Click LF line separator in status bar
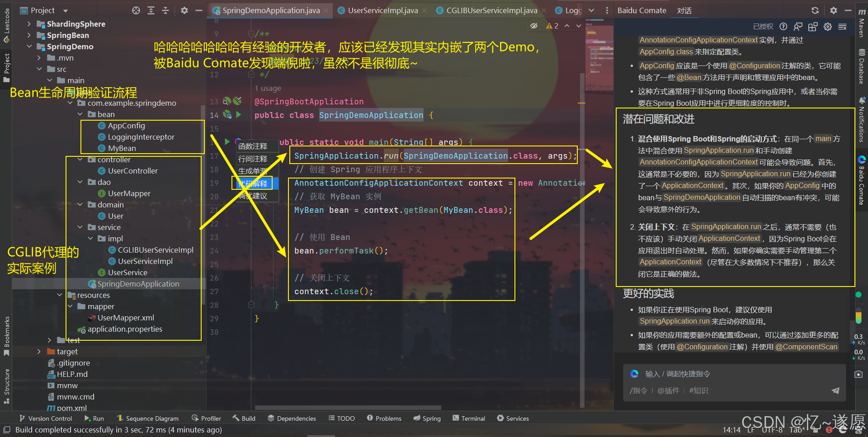868x437 pixels. (751, 430)
